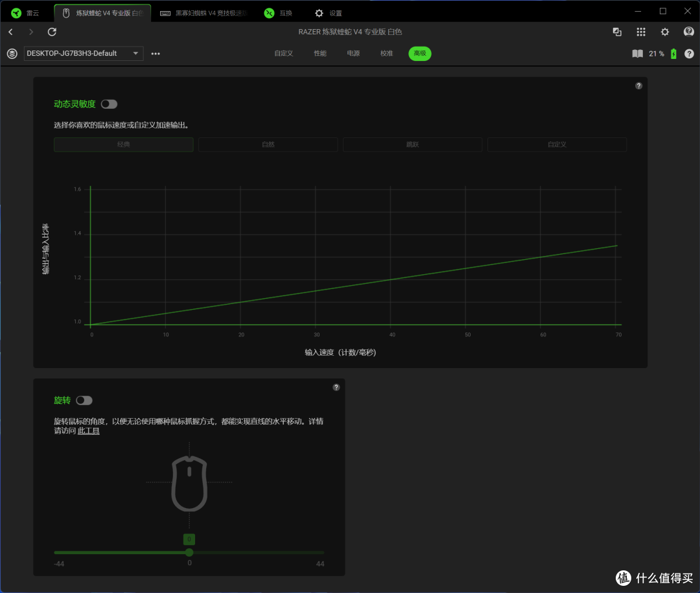Viewport: 700px width, 593px height.
Task: Switch to the 电源 section
Action: pyautogui.click(x=353, y=54)
